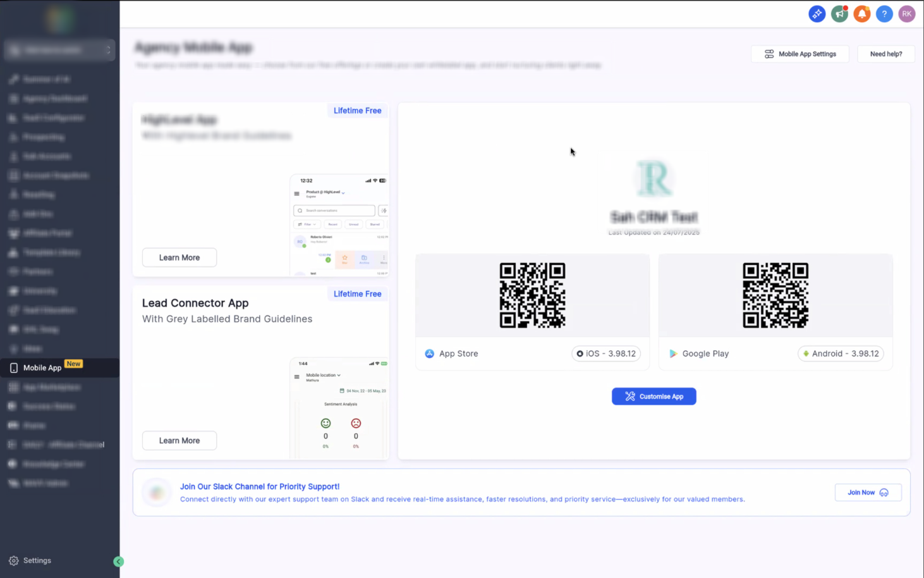This screenshot has height=578, width=924.
Task: Open Settings at the sidebar bottom
Action: [x=30, y=561]
